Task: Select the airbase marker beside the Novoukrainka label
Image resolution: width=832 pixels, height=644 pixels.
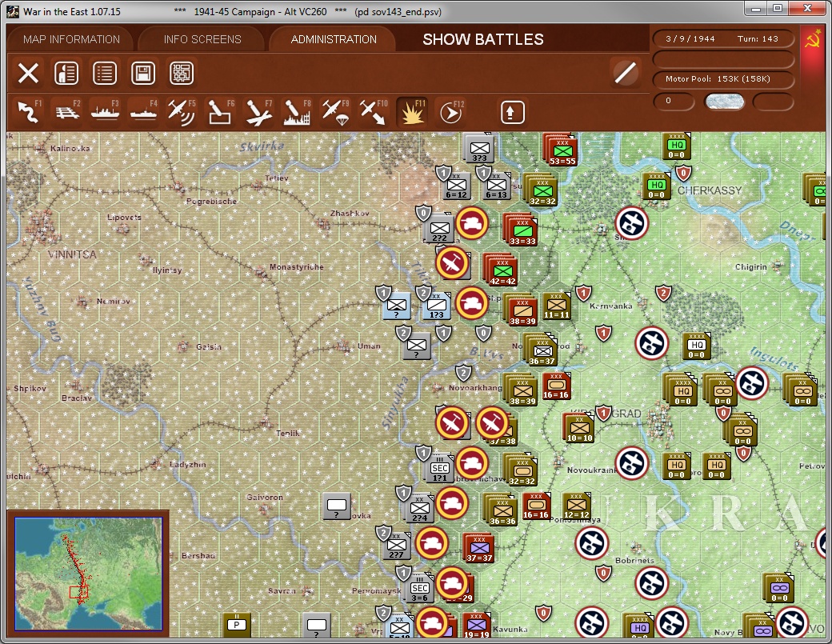Action: click(631, 463)
